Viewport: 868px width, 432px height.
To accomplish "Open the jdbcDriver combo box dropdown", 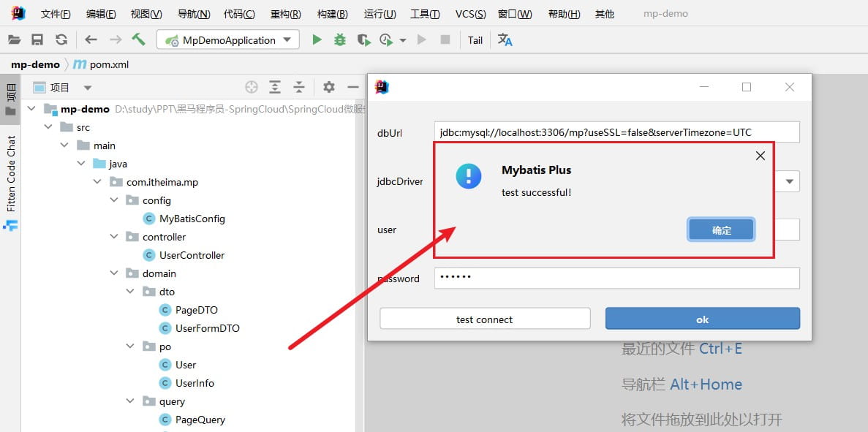I will coord(790,181).
